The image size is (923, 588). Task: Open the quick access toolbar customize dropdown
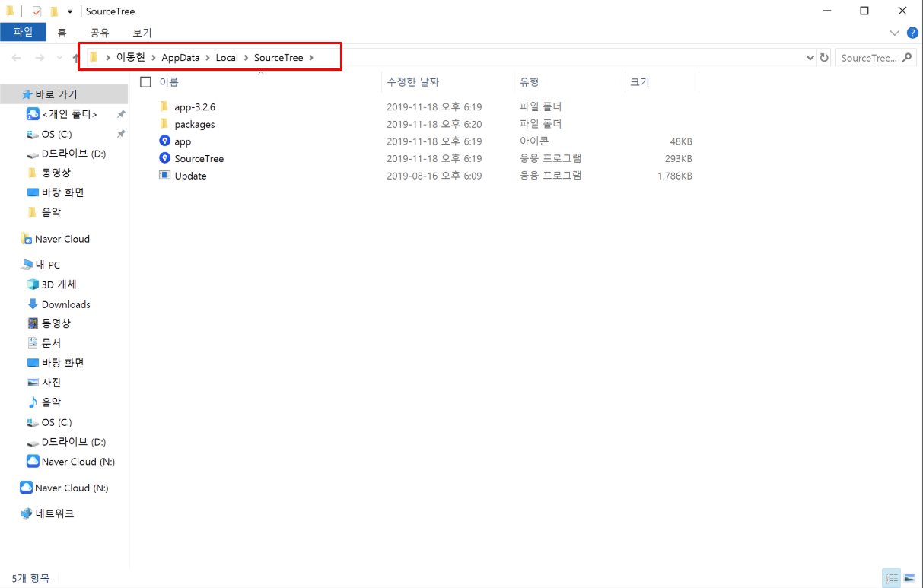pos(70,12)
